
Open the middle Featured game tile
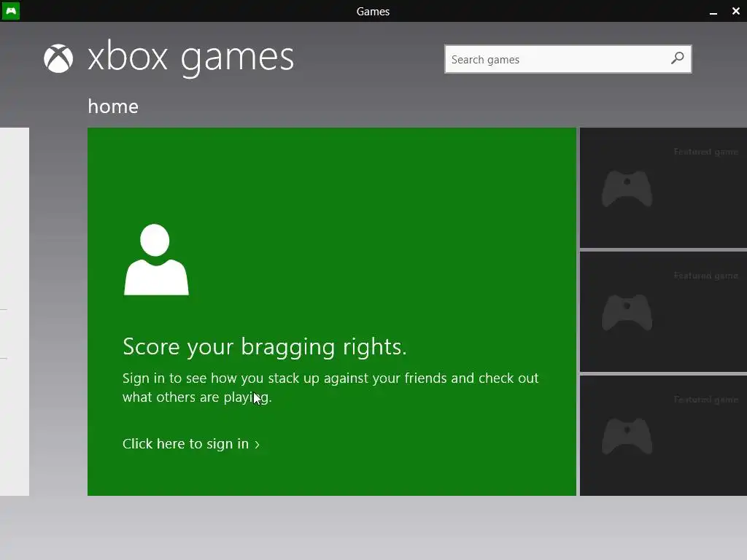(663, 311)
